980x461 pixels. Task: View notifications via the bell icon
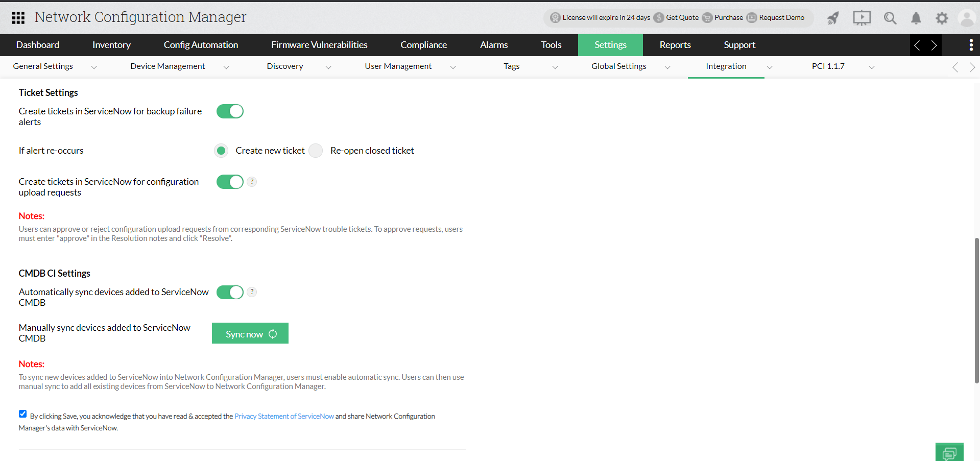[916, 18]
